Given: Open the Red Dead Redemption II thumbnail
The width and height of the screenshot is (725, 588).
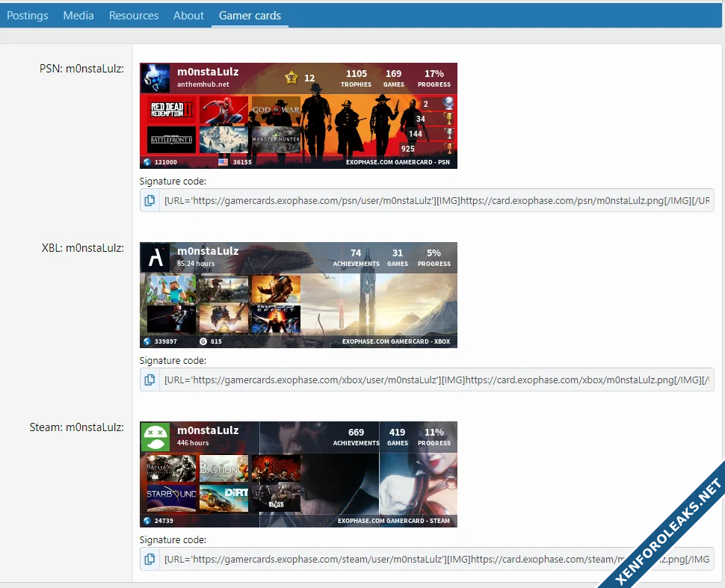Looking at the screenshot, I should click(x=171, y=110).
